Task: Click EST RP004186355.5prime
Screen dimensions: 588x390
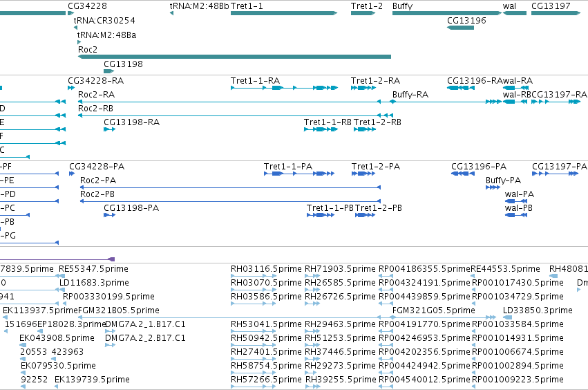Action: [424, 269]
